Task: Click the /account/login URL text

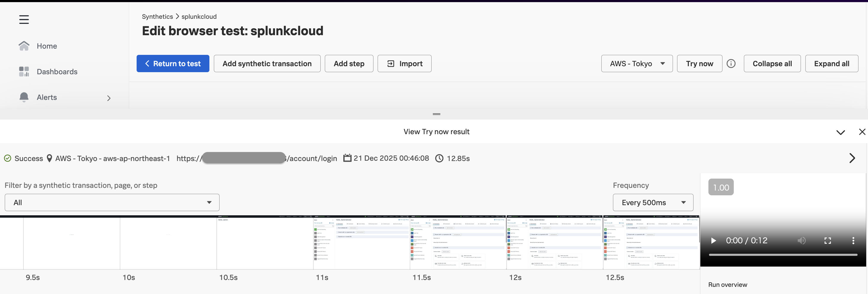Action: (312, 158)
